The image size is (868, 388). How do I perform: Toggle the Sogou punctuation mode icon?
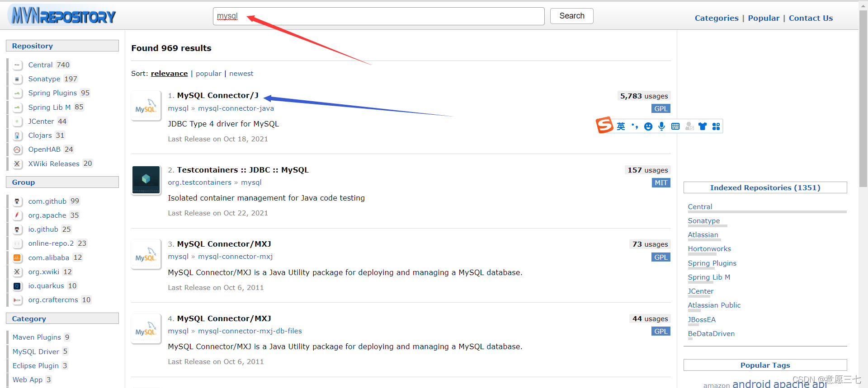click(635, 126)
